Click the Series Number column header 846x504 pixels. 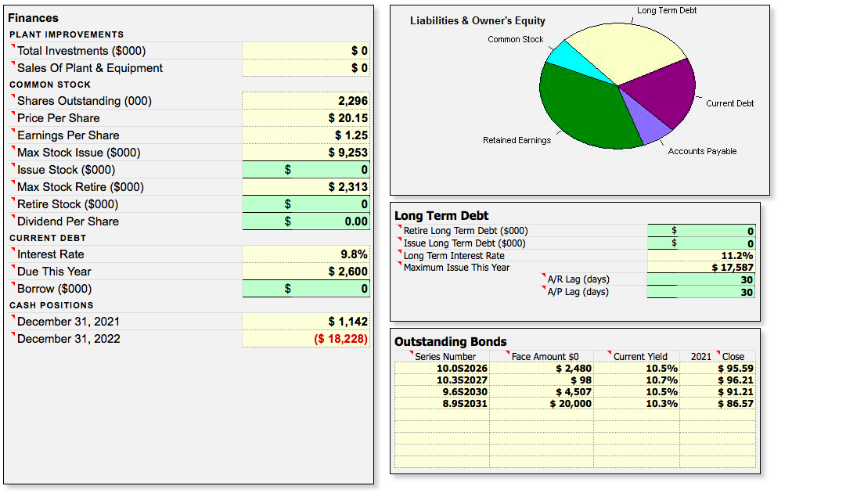(x=445, y=357)
